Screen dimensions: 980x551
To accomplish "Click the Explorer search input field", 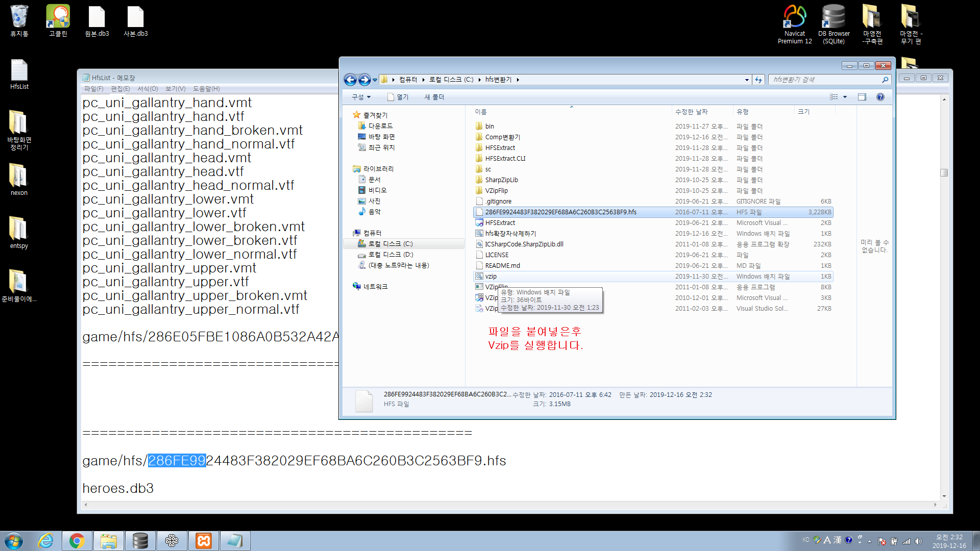I will click(x=824, y=80).
